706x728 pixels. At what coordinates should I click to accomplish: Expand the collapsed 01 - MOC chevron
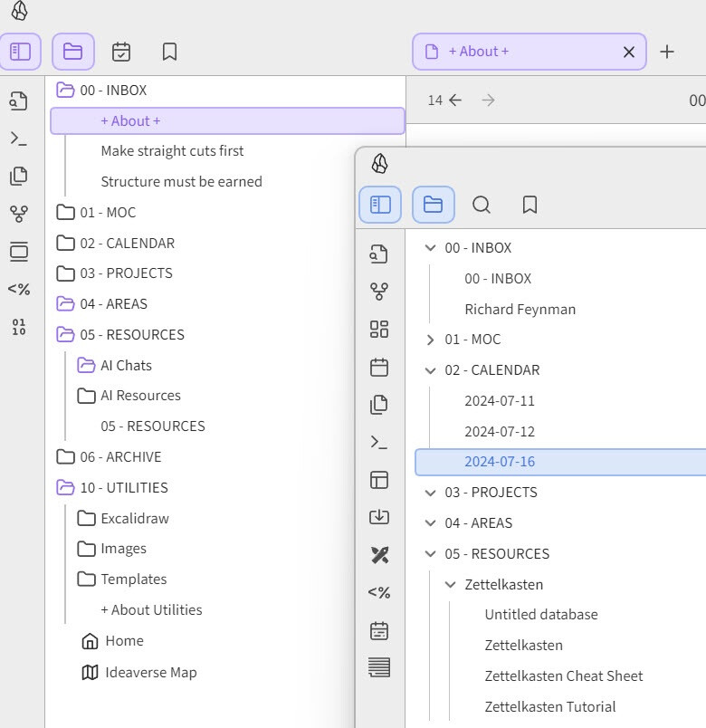click(431, 340)
